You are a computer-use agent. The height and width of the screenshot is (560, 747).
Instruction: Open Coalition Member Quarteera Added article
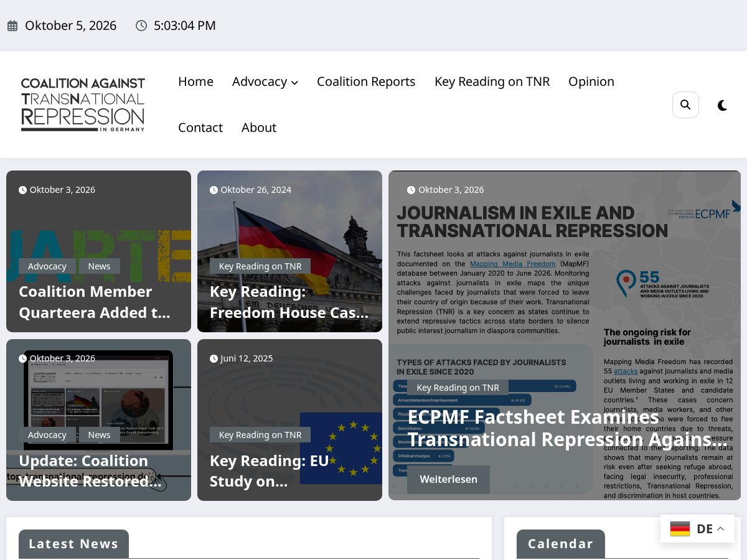coord(95,302)
